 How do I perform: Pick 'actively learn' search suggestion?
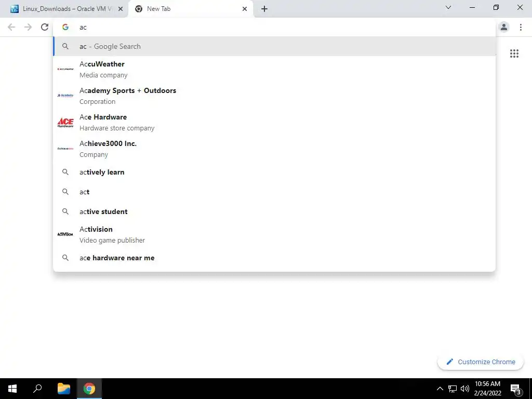pyautogui.click(x=274, y=172)
